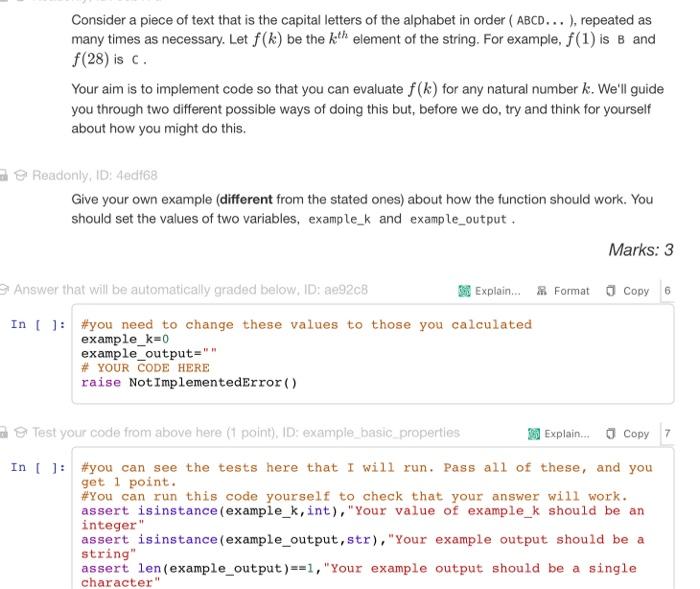
Task: Click inside the test code cell editor
Action: pyautogui.click(x=373, y=518)
